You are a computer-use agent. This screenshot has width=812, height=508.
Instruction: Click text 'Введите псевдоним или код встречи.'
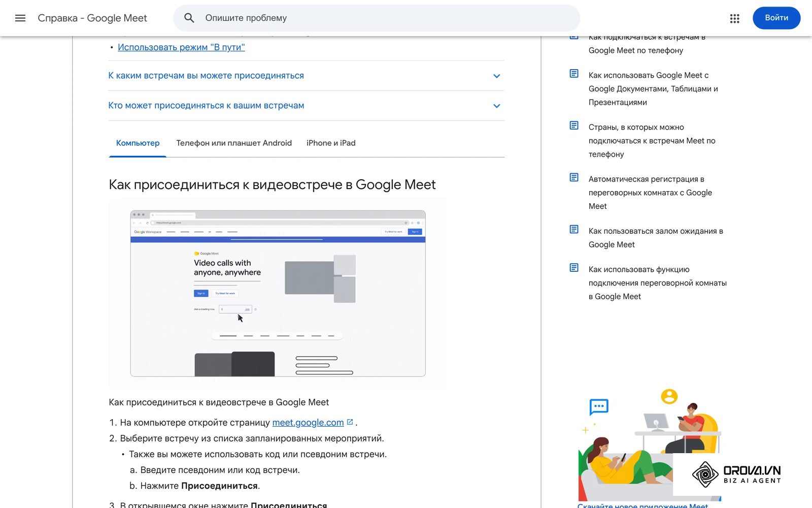pyautogui.click(x=220, y=470)
